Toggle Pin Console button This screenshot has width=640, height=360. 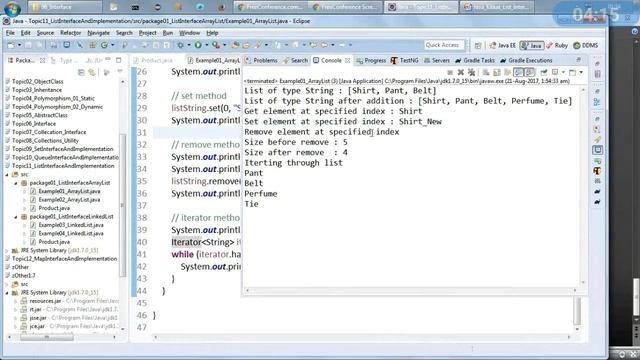tap(544, 72)
